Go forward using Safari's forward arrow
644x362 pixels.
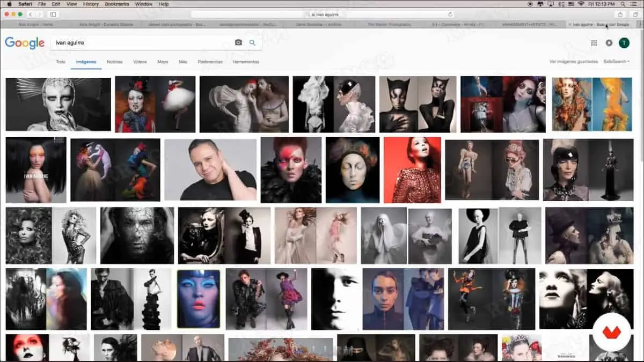[x=39, y=14]
